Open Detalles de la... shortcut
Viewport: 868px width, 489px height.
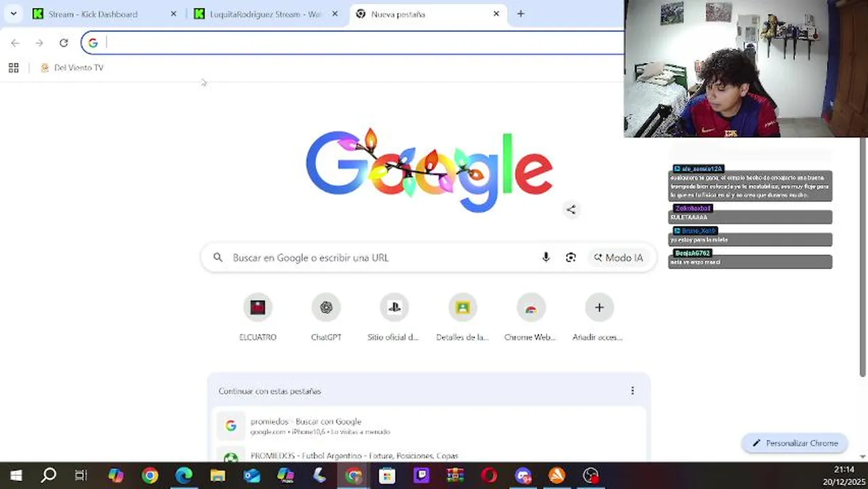click(463, 318)
